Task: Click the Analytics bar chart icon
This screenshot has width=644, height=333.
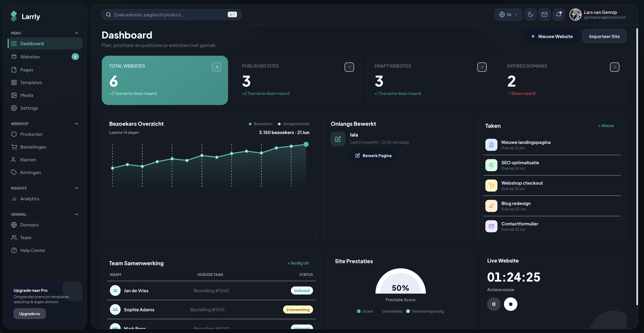Action: (14, 199)
